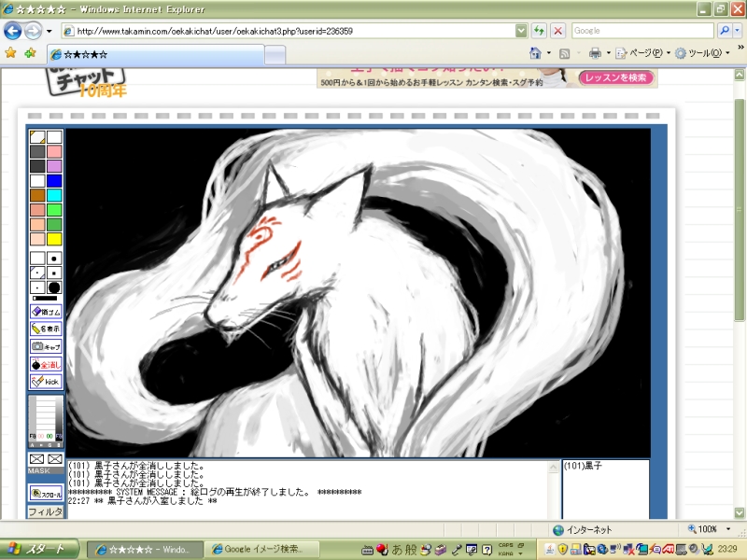Pick the brown color swatch
The image size is (747, 560).
[37, 195]
